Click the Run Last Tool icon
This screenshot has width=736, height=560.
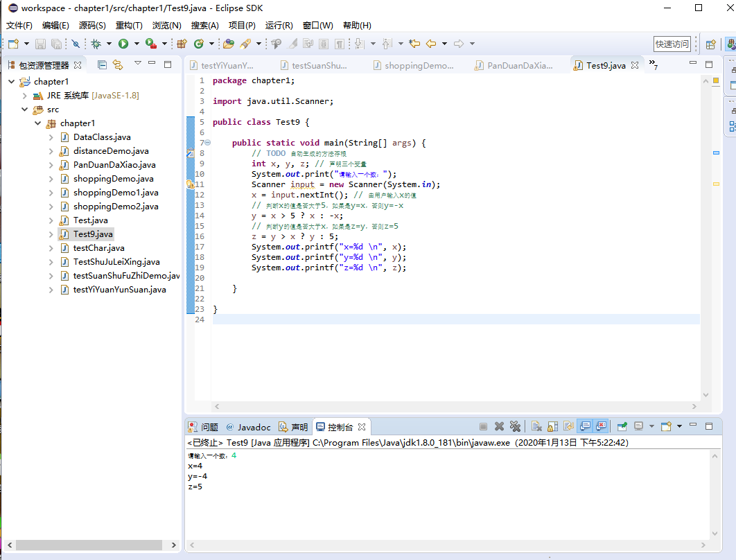point(150,44)
